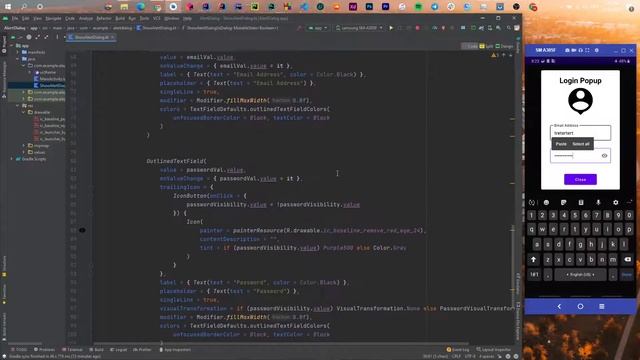Image resolution: width=640 pixels, height=360 pixels.
Task: Open the Terminal tool window at the bottom
Action: [x=72, y=350]
